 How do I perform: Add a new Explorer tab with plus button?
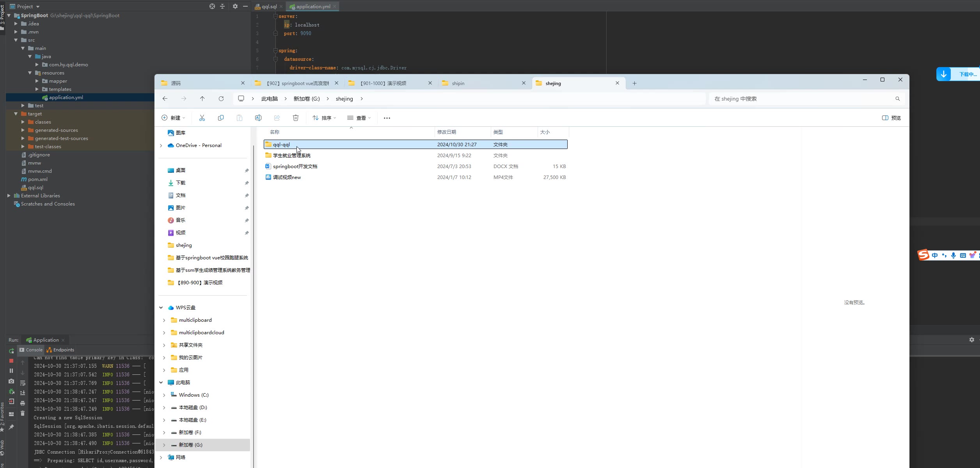634,83
